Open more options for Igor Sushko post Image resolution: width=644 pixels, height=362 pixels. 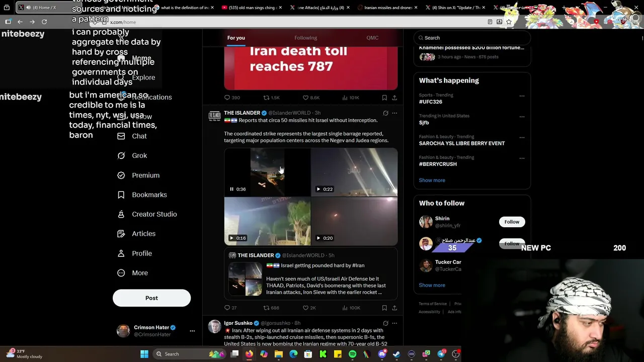394,323
